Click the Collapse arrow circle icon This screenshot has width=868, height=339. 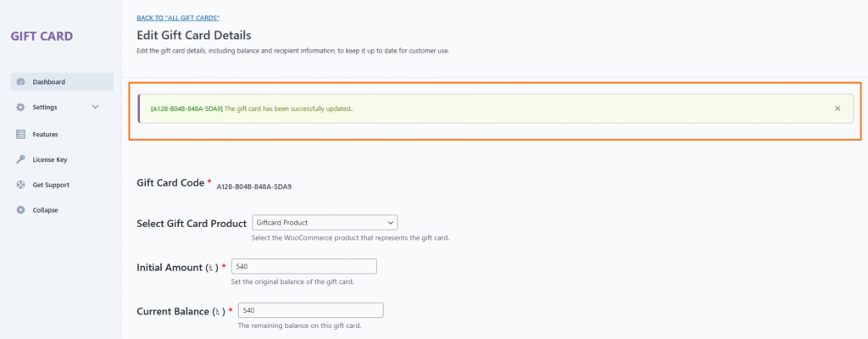tap(20, 210)
